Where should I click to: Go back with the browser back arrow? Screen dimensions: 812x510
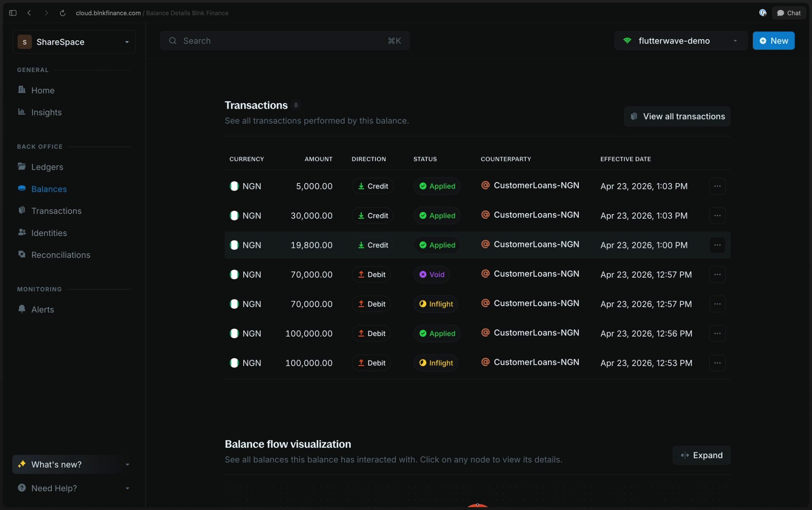(x=29, y=13)
